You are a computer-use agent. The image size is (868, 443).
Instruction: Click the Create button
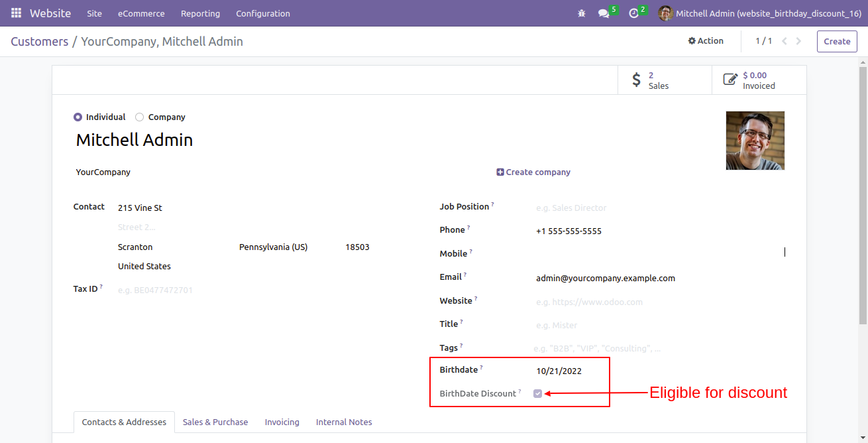coord(837,41)
